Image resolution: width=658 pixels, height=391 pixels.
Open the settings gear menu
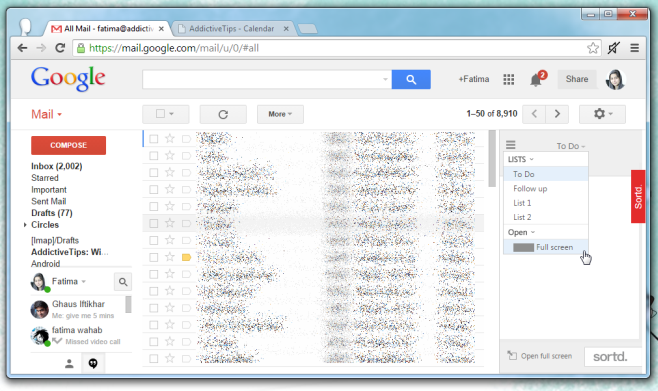point(602,114)
